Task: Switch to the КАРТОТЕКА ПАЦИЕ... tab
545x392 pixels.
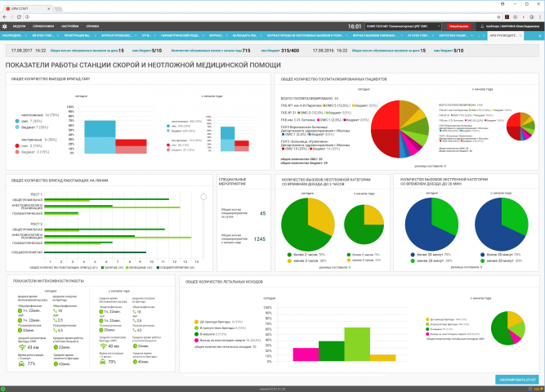Action: tap(453, 35)
